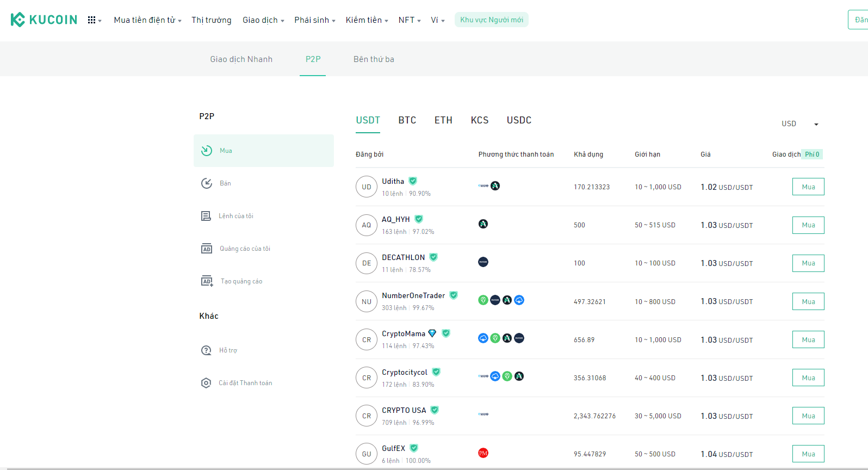Open the Thị trường page
This screenshot has height=470, width=868.
click(212, 20)
